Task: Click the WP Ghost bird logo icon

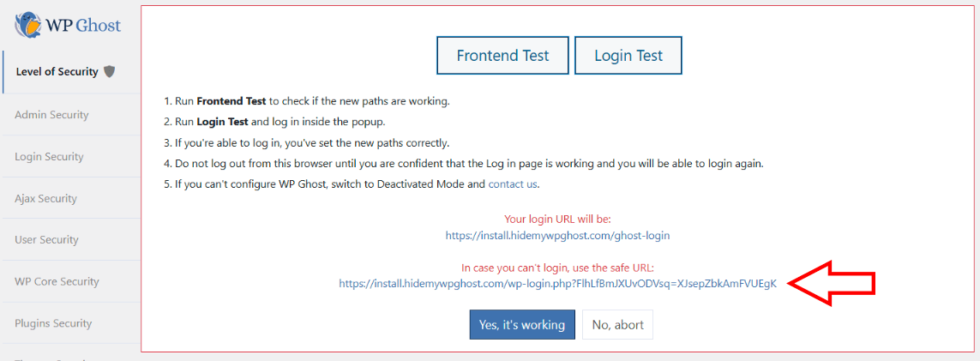Action: (x=29, y=25)
